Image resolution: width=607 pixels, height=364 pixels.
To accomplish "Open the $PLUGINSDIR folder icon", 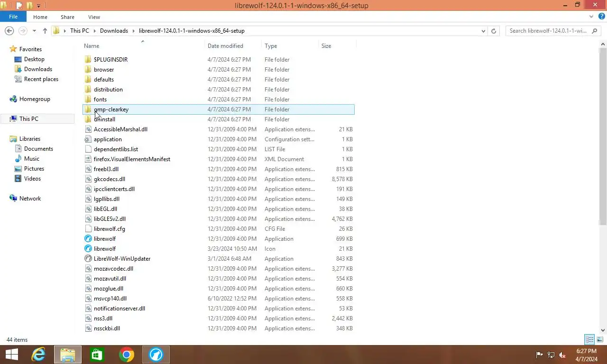I will click(x=88, y=60).
